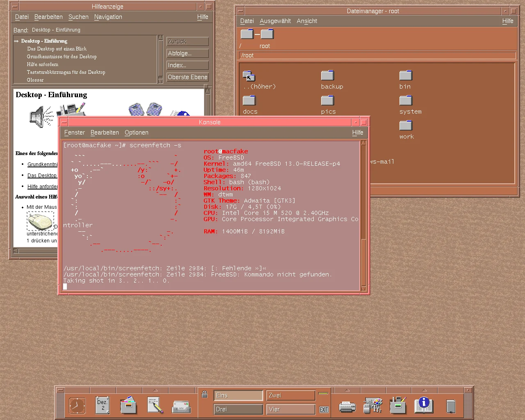Open the bin folder in Dateimanager
This screenshot has width=525, height=420.
coord(406,75)
